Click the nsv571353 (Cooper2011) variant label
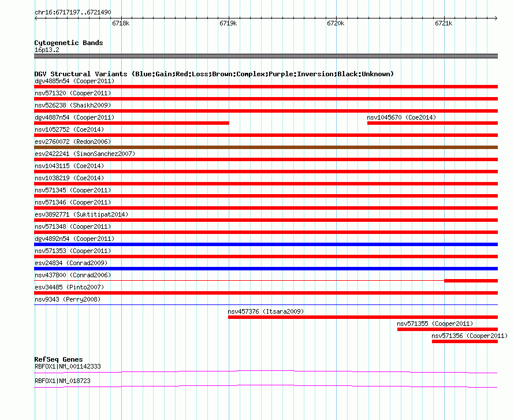The height and width of the screenshot is (420, 514). coord(73,251)
